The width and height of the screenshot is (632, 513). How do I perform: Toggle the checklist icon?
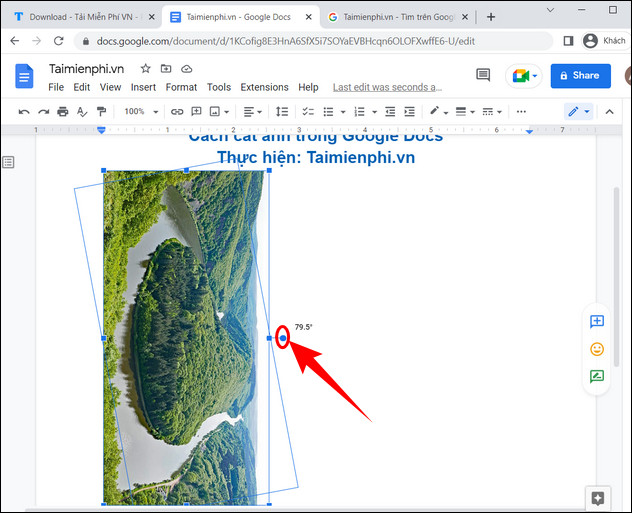tap(308, 112)
